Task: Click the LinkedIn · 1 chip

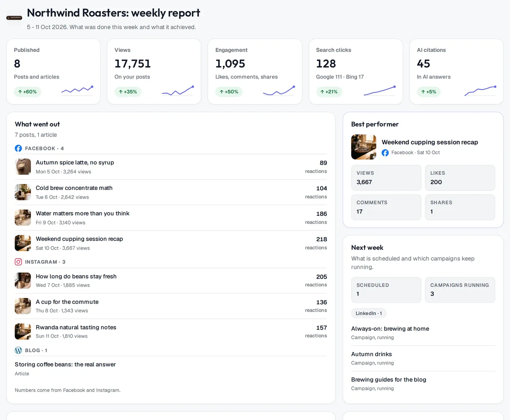Action: [369, 313]
